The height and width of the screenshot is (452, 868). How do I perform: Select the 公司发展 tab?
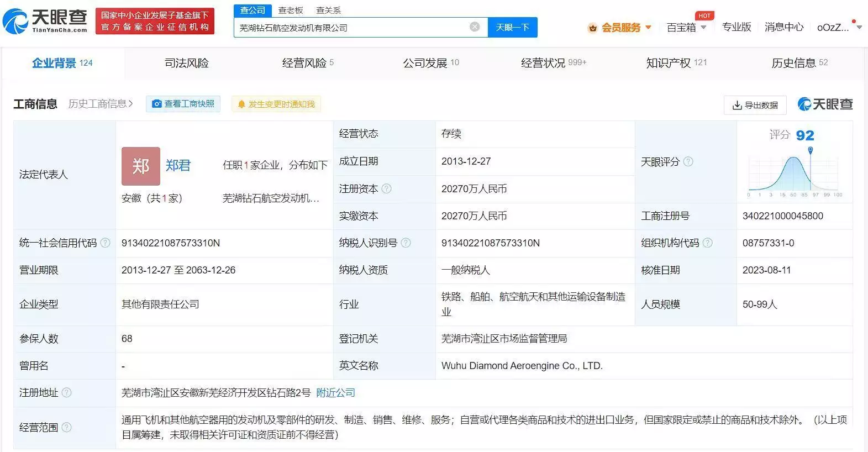pos(431,63)
